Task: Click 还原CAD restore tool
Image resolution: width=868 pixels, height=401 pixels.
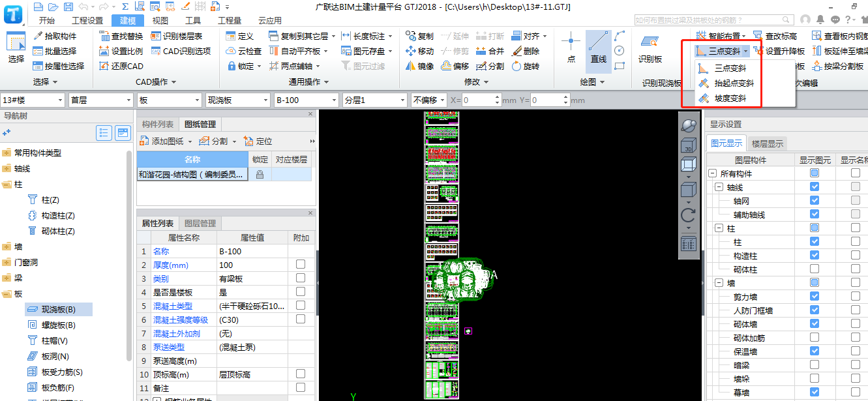Action: pos(121,66)
